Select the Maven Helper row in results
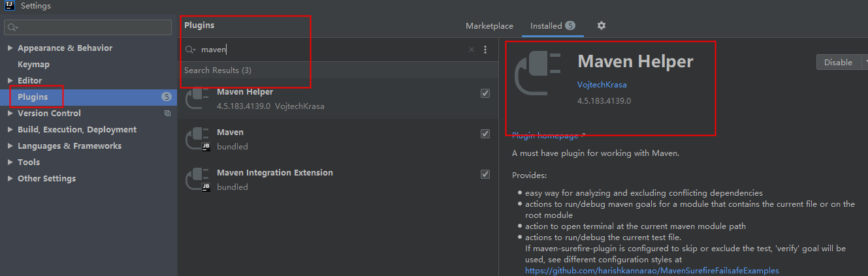This screenshot has width=868, height=276. click(338, 99)
